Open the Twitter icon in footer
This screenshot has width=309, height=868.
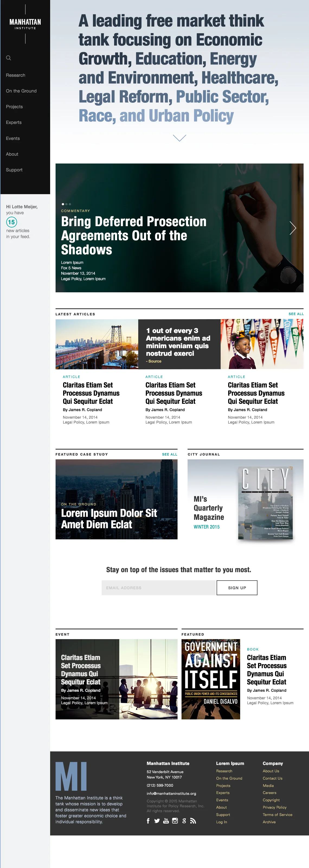pos(157,821)
